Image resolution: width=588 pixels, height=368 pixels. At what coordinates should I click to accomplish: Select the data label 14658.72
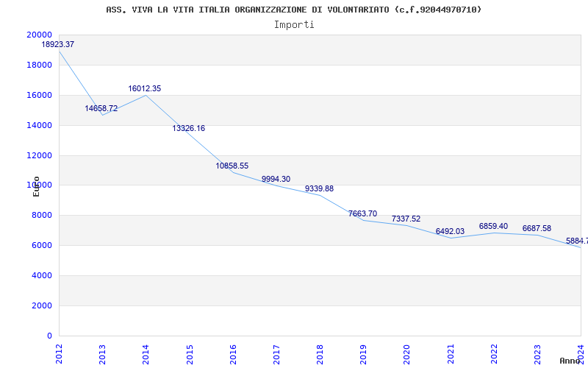(x=101, y=108)
